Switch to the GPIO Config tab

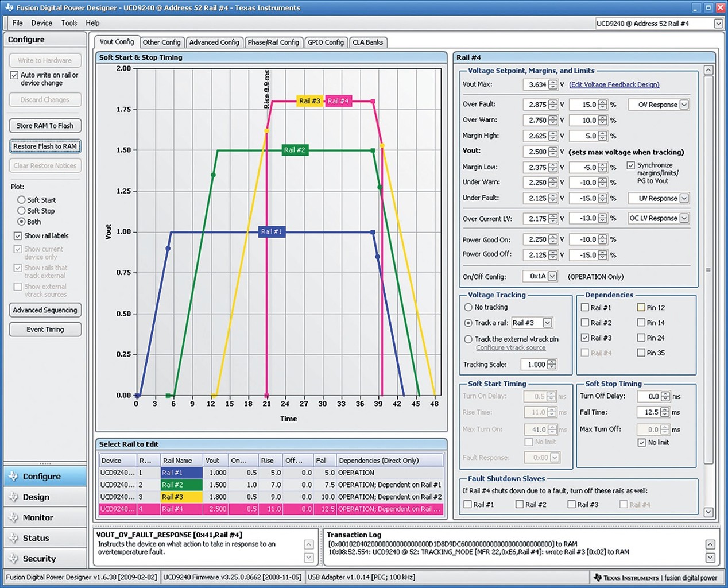[326, 42]
